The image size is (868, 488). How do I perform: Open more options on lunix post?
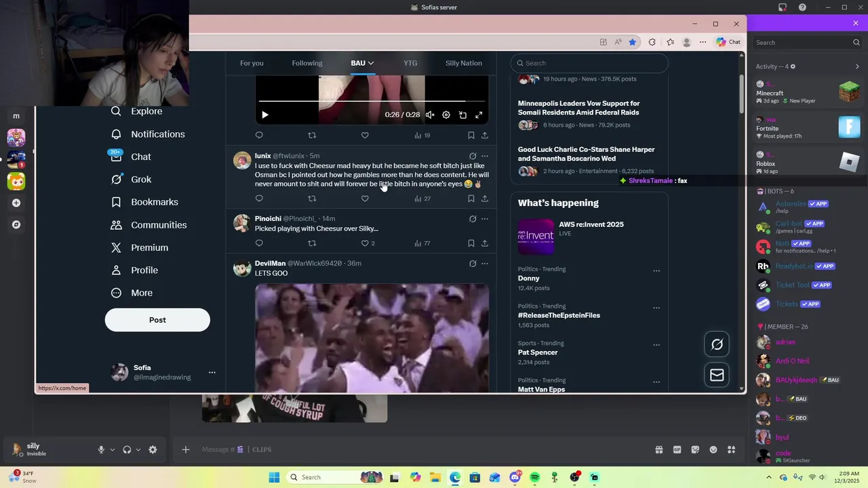[x=484, y=156]
